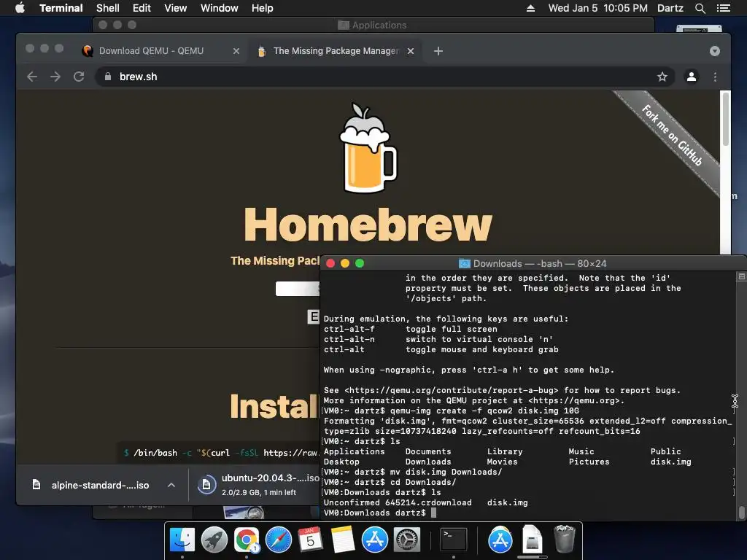747x560 pixels.
Task: Switch to Download QEMU tab
Action: tap(152, 51)
